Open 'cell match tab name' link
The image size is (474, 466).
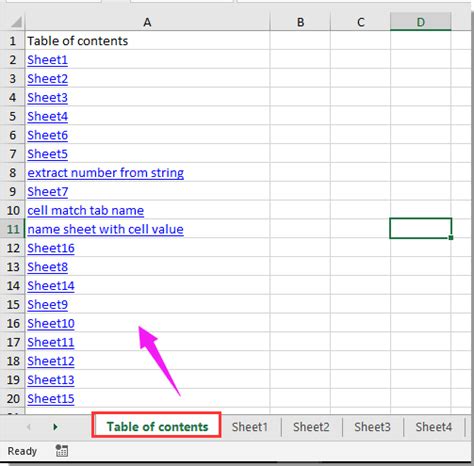[x=86, y=211]
